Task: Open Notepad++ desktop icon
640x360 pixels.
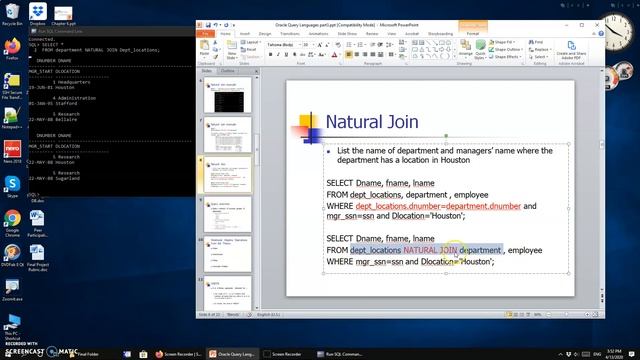Action: (12, 118)
